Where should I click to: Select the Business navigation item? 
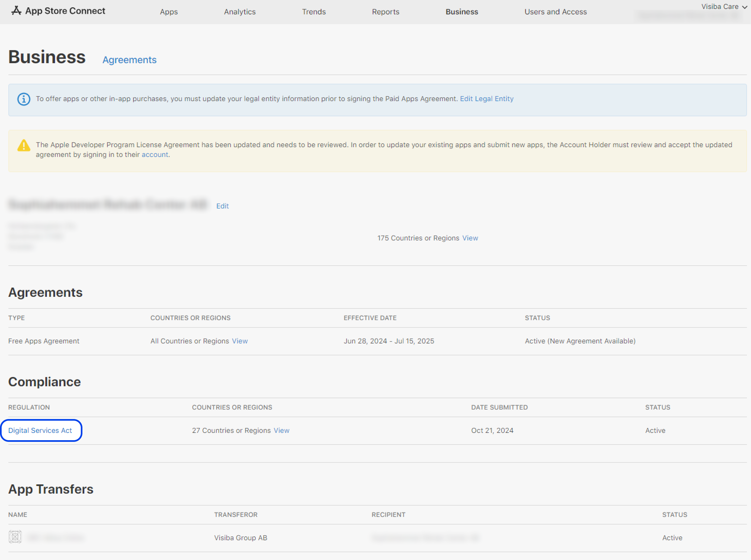[x=462, y=12]
